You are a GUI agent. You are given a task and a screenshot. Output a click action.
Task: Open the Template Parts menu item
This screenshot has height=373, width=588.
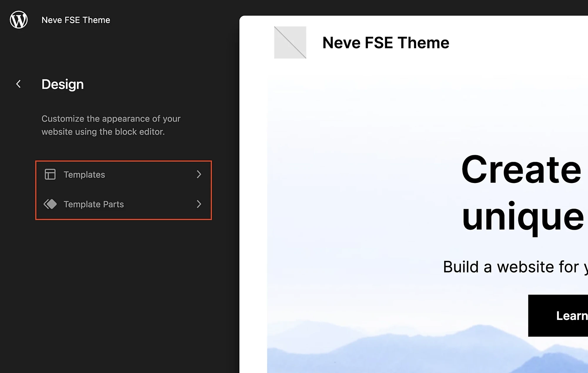coord(123,204)
